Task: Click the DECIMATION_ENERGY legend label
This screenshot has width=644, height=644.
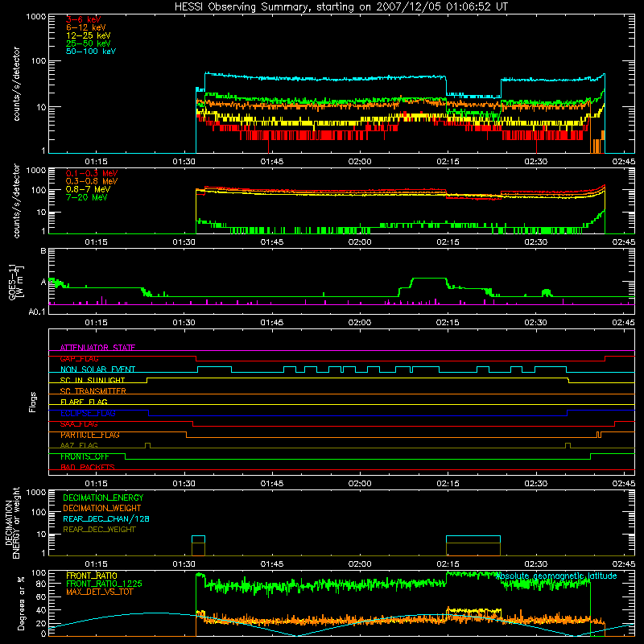Action: click(x=103, y=497)
